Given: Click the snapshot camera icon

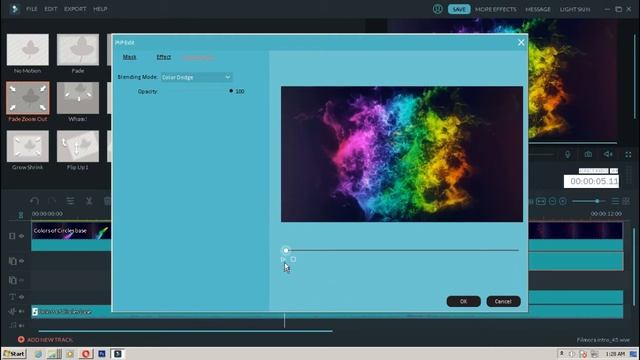Looking at the screenshot, I should pyautogui.click(x=588, y=154).
